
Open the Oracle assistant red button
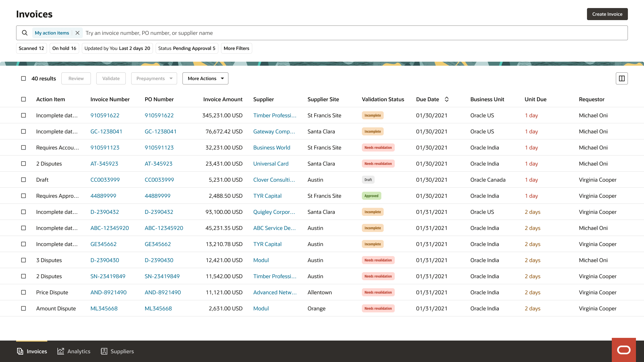[624, 350]
